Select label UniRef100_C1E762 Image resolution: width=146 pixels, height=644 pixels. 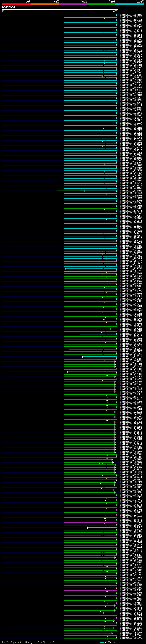(131, 344)
